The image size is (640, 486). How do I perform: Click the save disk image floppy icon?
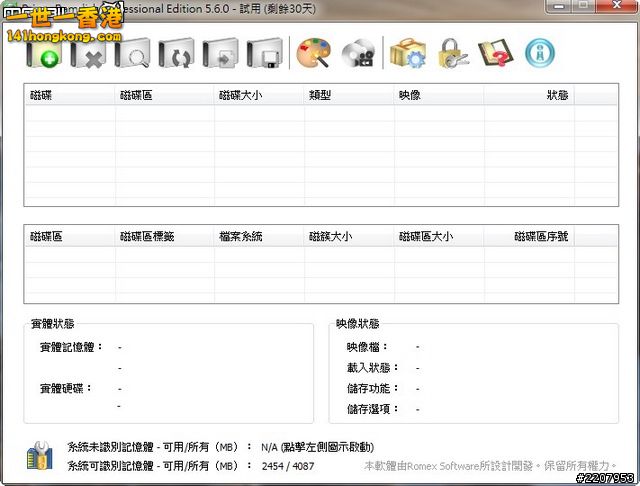tap(265, 53)
